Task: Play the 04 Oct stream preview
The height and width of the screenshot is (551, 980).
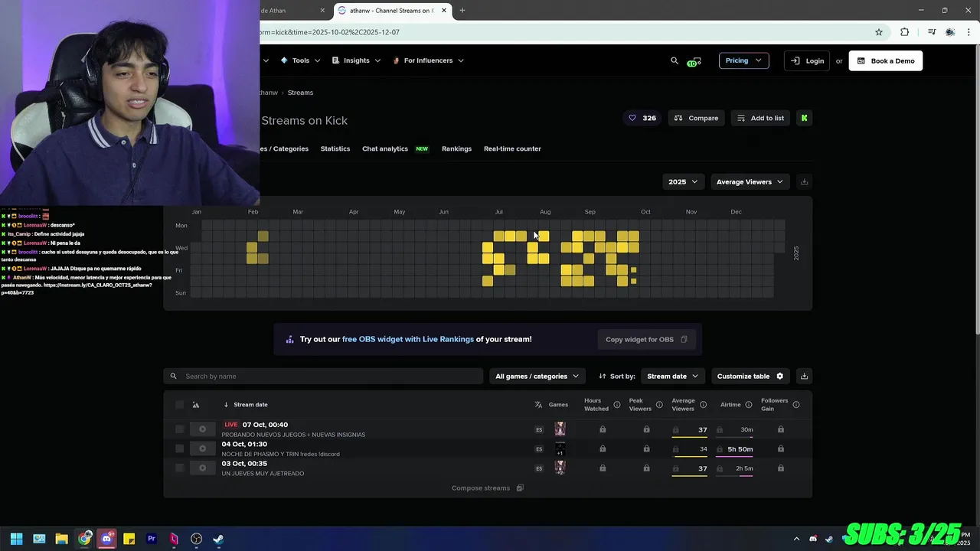Action: click(202, 448)
